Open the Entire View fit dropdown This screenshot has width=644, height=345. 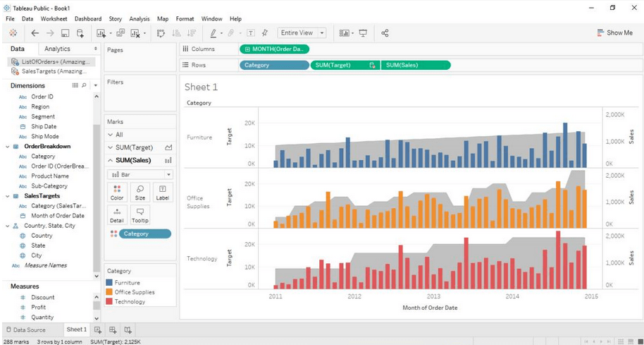(x=302, y=33)
